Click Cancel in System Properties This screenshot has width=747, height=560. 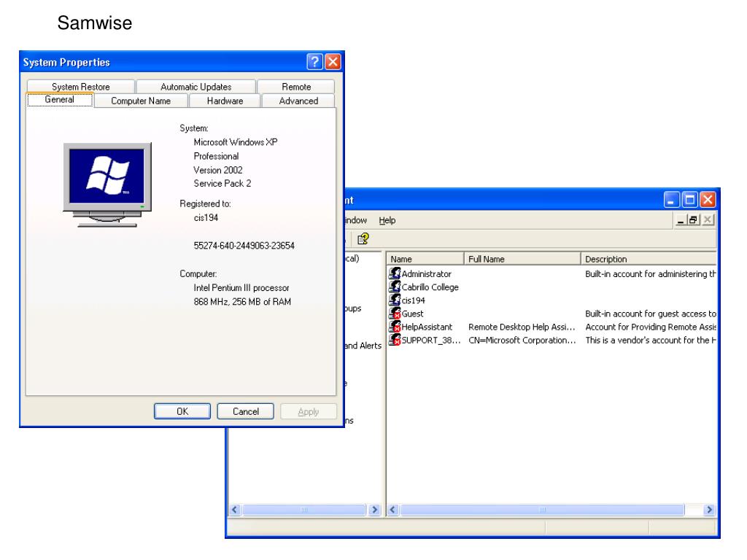[245, 411]
